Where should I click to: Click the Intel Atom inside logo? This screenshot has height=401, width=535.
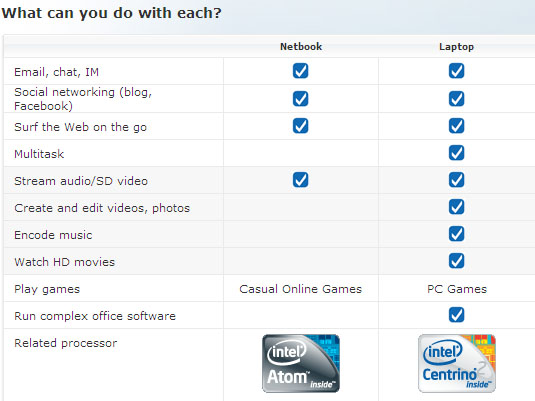coord(301,363)
